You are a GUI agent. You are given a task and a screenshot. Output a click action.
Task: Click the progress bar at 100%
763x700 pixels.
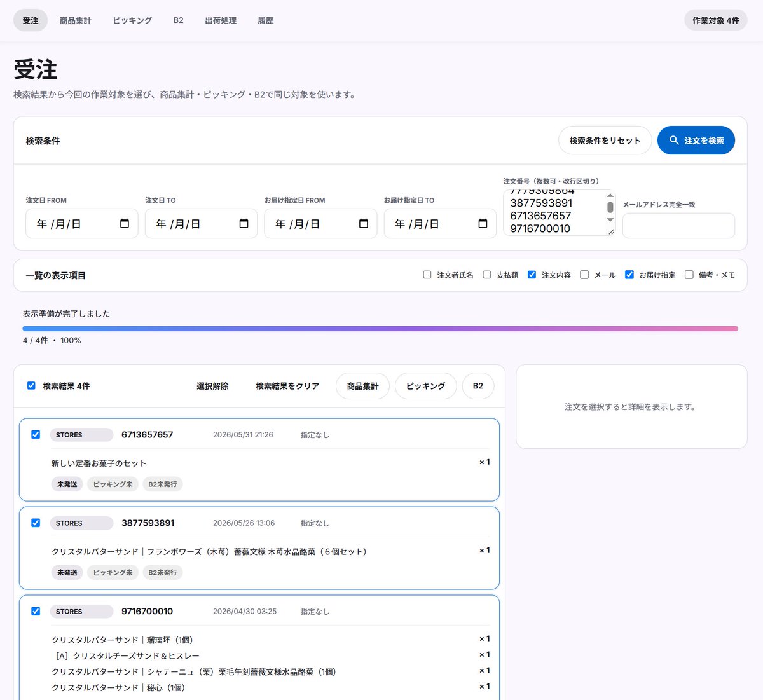point(380,329)
